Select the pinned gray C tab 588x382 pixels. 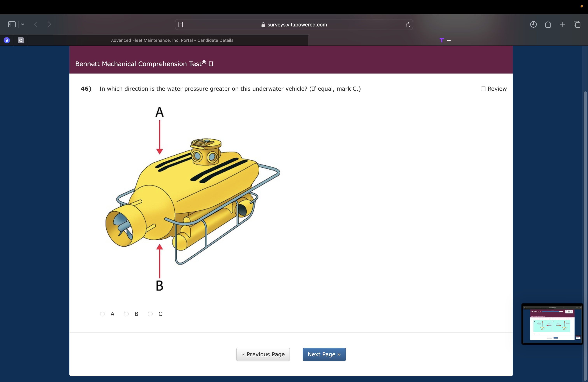tap(21, 40)
